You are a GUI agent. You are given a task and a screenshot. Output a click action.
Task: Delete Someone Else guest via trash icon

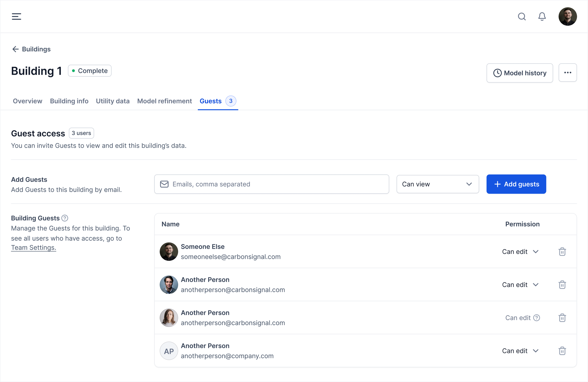(562, 252)
